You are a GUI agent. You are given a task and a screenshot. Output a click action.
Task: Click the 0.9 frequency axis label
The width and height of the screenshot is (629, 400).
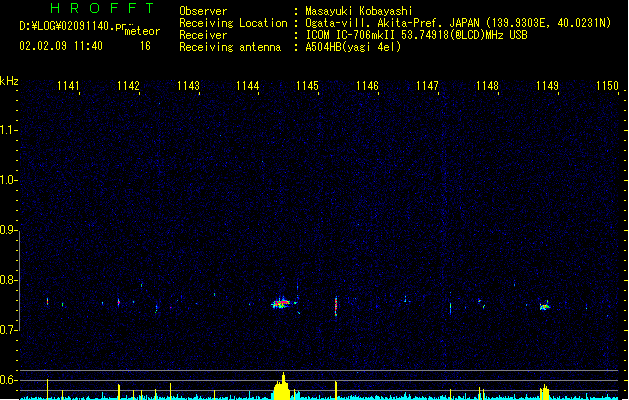pos(8,230)
